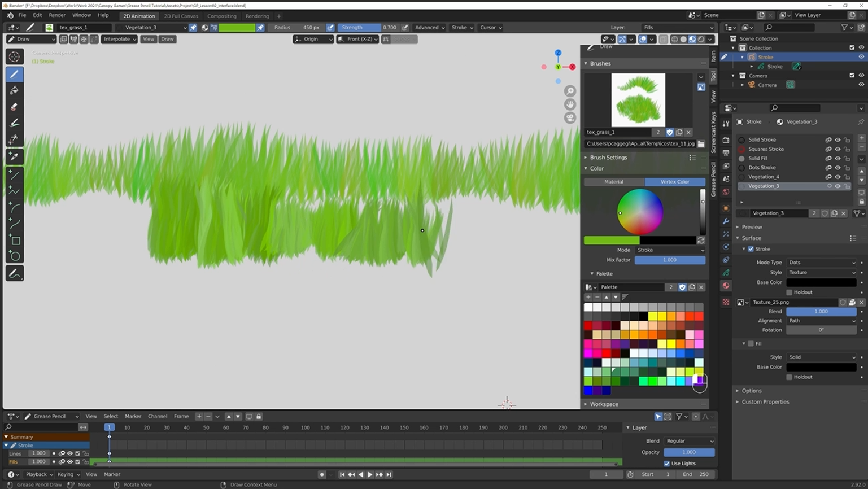Open the Render menu
The image size is (868, 489).
pyautogui.click(x=57, y=15)
